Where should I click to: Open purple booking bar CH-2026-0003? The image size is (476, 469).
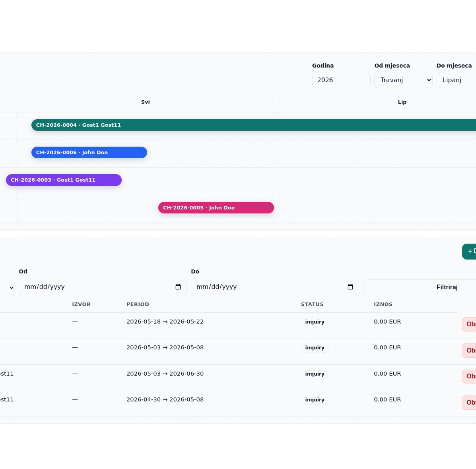pyautogui.click(x=64, y=180)
